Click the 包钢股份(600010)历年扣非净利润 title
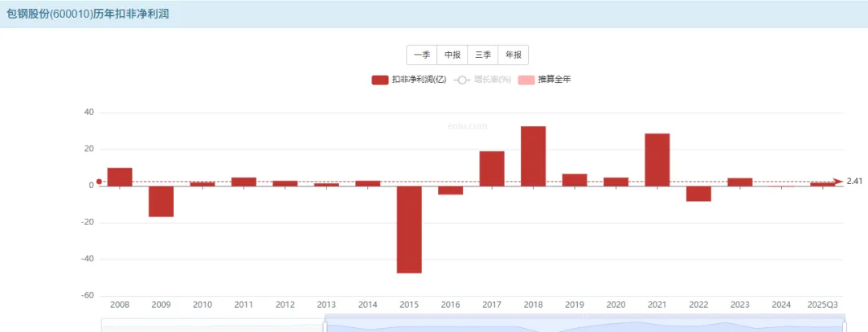The width and height of the screenshot is (868, 332). (x=88, y=14)
